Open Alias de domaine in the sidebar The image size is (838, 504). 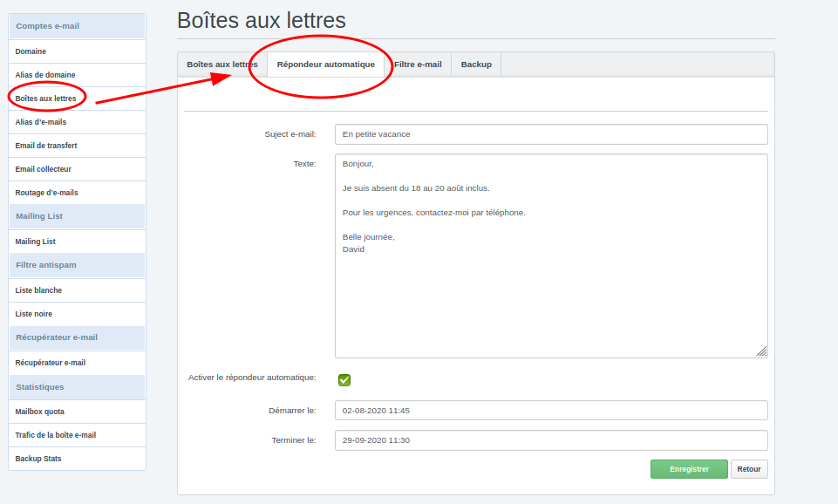coord(45,75)
